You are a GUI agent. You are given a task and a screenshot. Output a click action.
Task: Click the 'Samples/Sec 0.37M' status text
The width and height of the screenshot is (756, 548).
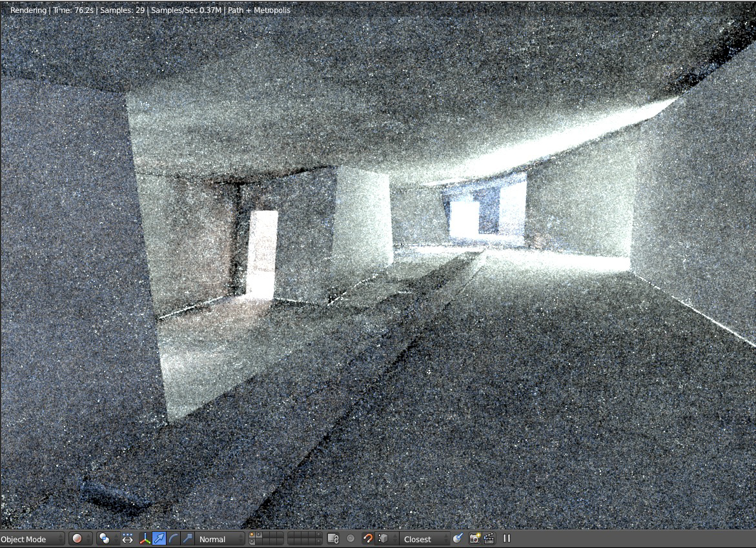(x=186, y=10)
